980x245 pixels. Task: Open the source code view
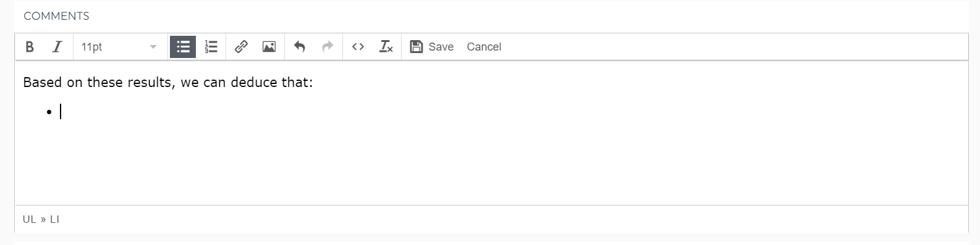358,47
